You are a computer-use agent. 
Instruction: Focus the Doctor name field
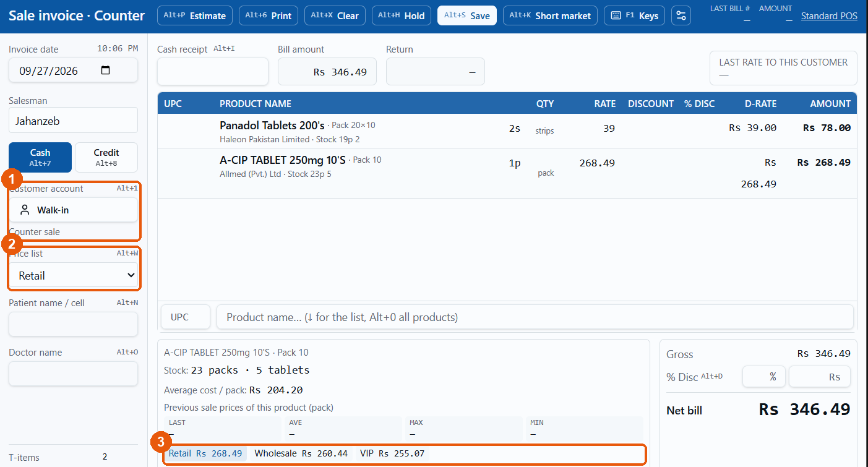[73, 374]
